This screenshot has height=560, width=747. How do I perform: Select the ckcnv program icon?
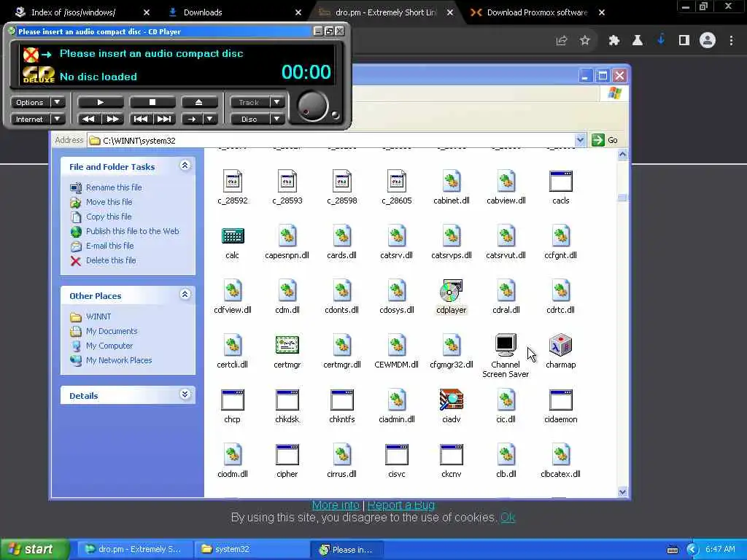point(451,455)
